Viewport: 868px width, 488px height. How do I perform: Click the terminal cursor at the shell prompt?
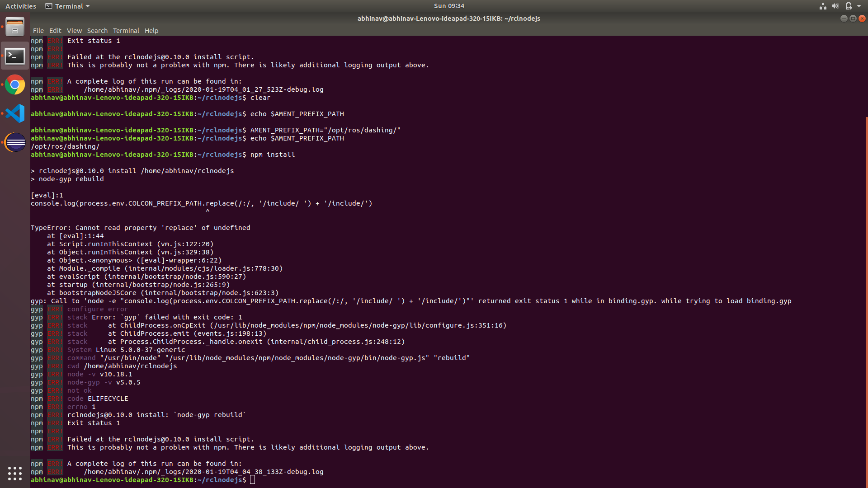coord(253,480)
